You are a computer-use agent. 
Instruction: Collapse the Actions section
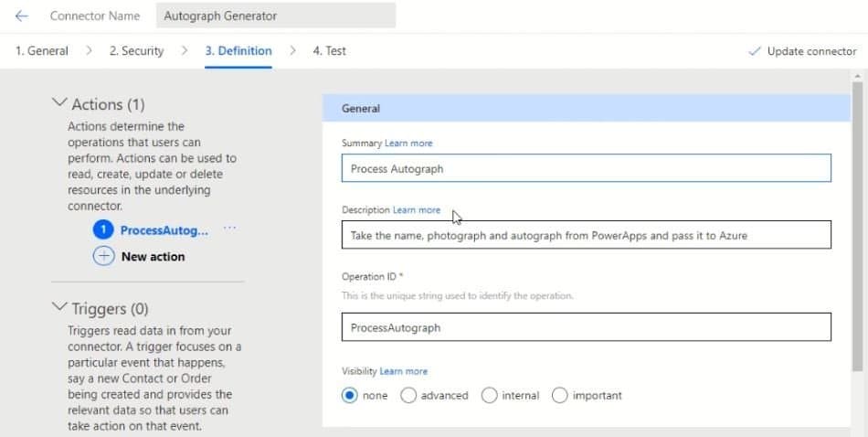pyautogui.click(x=59, y=102)
